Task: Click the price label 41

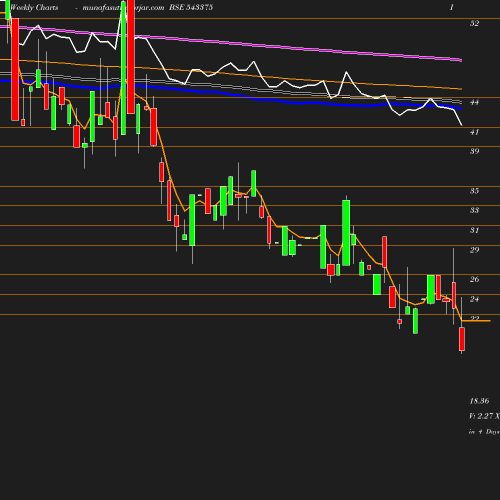Action: tap(474, 132)
